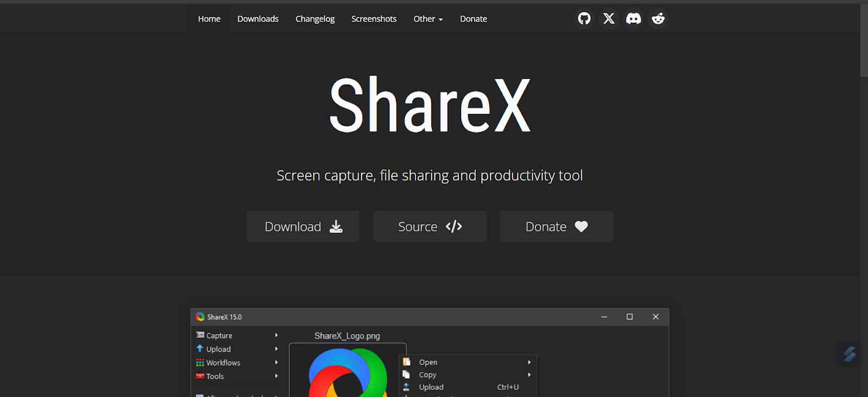Click the download tray icon on Download button
Viewport: 868px width, 397px height.
pyautogui.click(x=336, y=226)
